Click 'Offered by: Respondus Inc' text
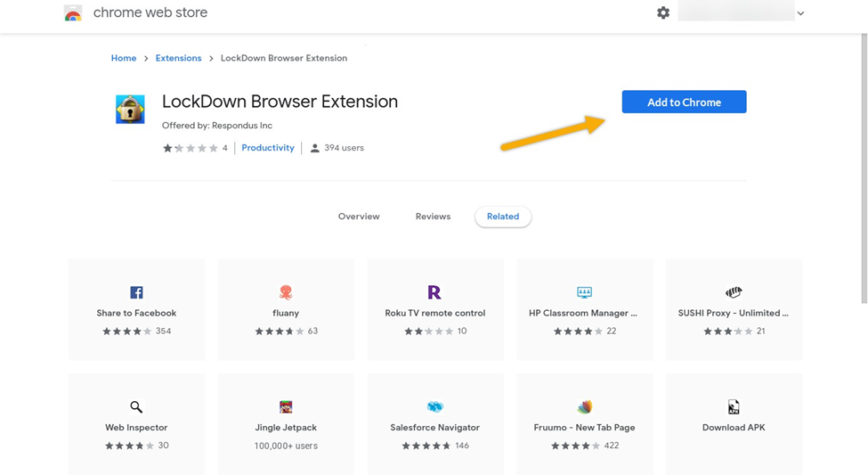The height and width of the screenshot is (475, 868). [217, 126]
